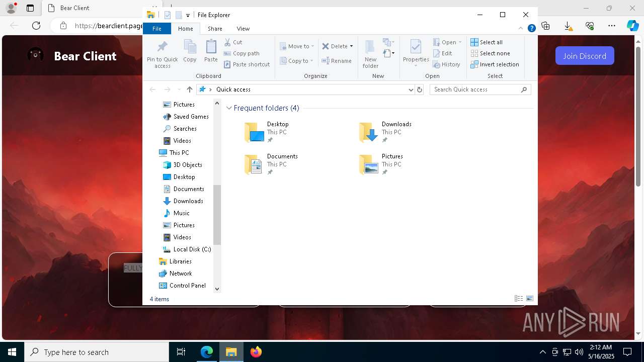Viewport: 644px width, 362px height.
Task: Switch to the Share ribbon tab
Action: pyautogui.click(x=215, y=29)
